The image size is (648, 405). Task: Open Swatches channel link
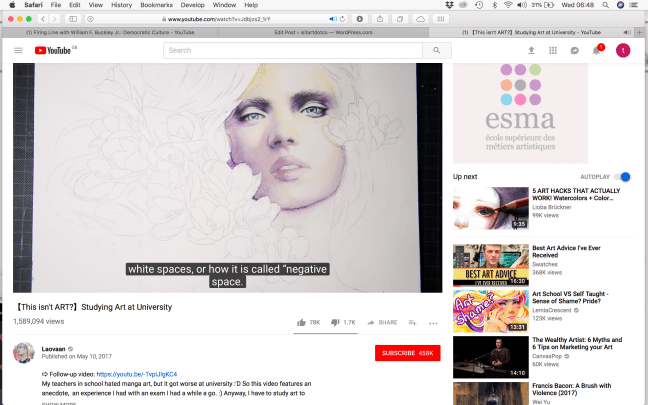545,264
